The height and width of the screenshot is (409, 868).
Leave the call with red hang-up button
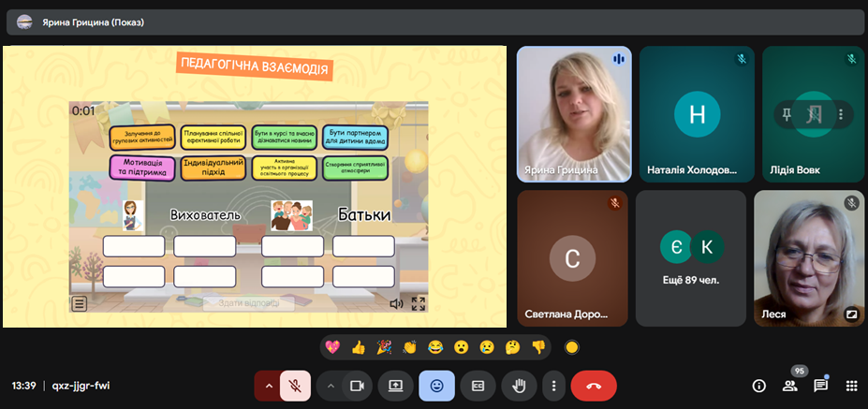[x=594, y=386]
